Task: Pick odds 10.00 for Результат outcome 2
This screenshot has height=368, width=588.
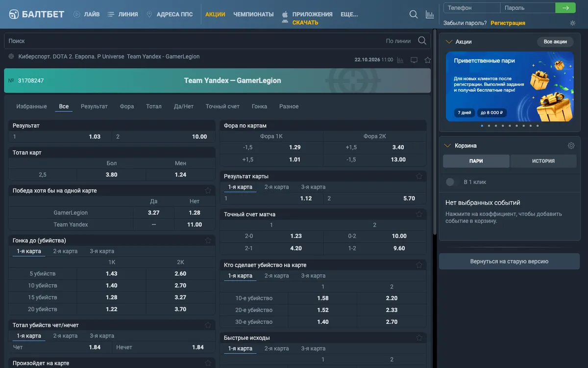Action: (199, 137)
